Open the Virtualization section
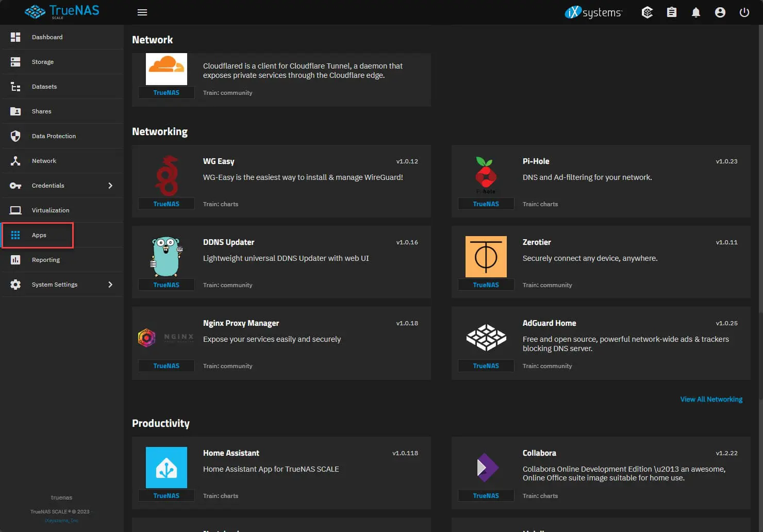 (50, 210)
